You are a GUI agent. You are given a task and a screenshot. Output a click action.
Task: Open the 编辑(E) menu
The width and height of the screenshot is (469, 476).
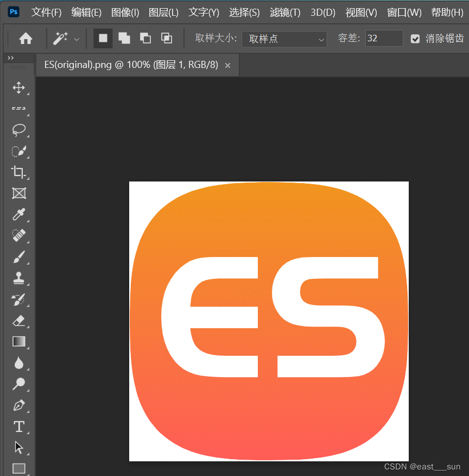(x=86, y=12)
